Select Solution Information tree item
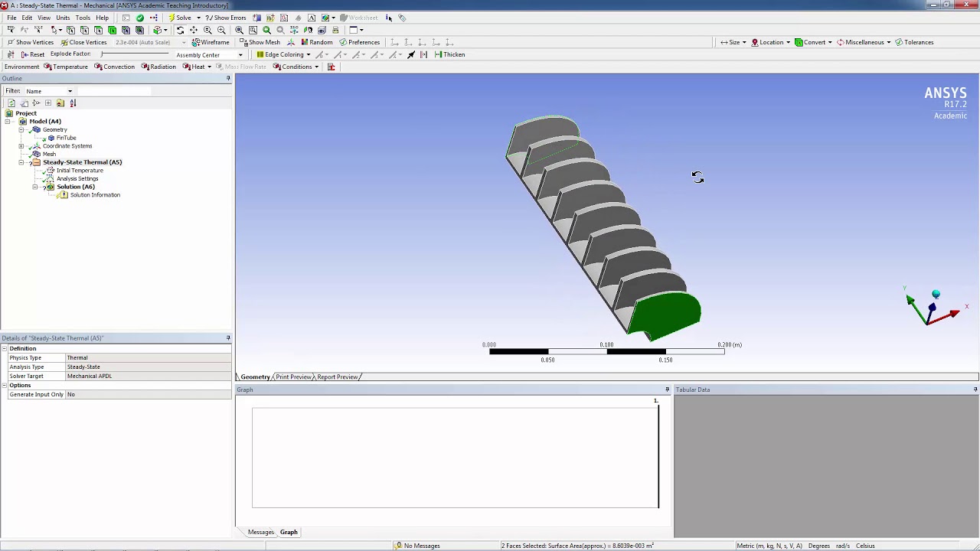The width and height of the screenshot is (980, 551). point(95,195)
